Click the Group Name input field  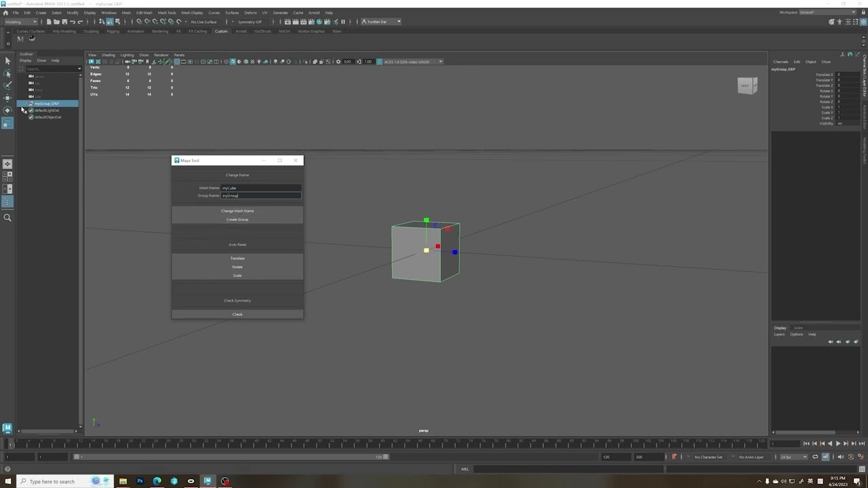261,195
